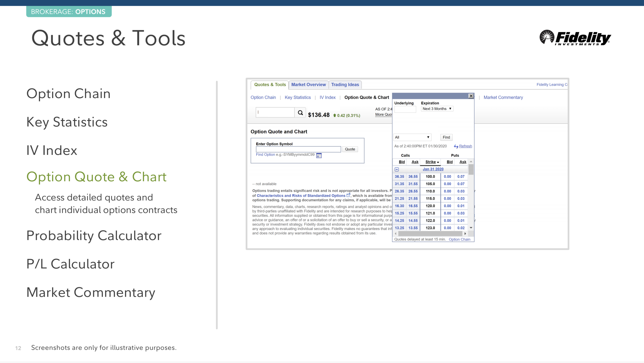Click the refresh arrows icon
This screenshot has width=644, height=363.
tap(456, 147)
